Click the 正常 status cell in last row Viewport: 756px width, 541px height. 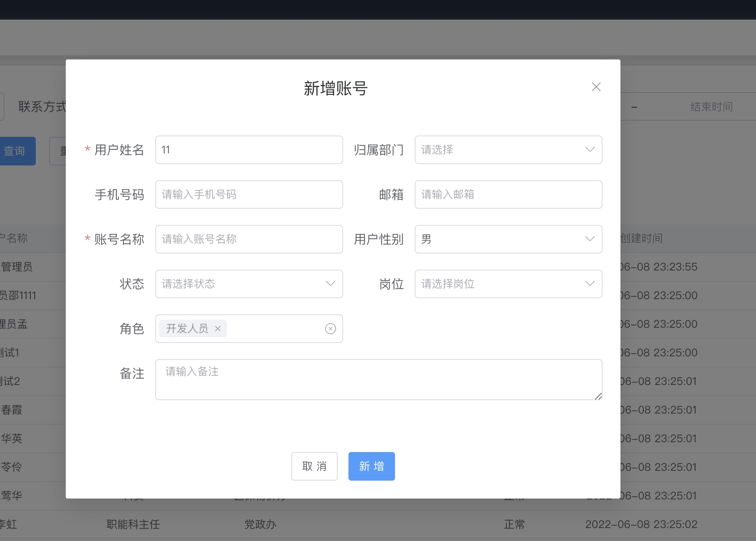(x=514, y=524)
